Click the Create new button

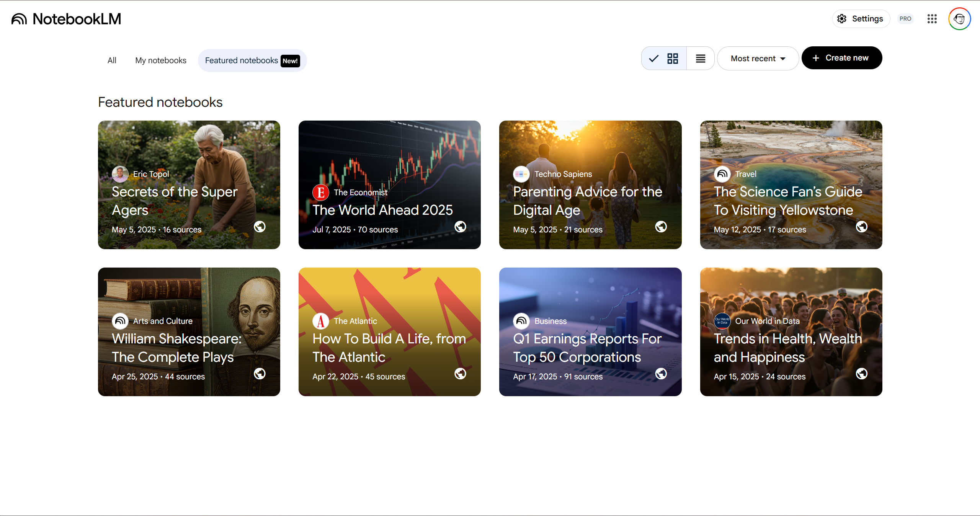coord(842,58)
